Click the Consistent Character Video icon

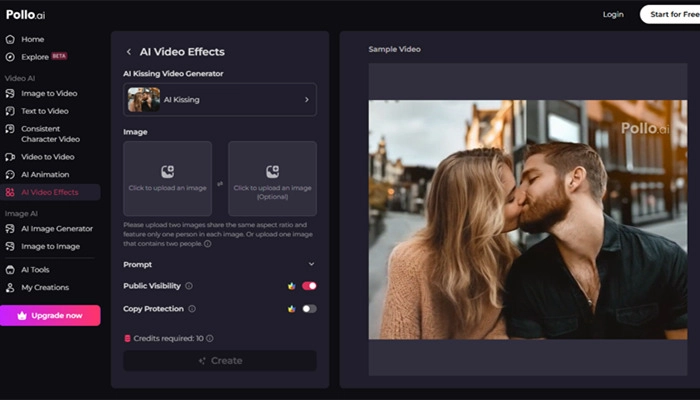click(10, 129)
